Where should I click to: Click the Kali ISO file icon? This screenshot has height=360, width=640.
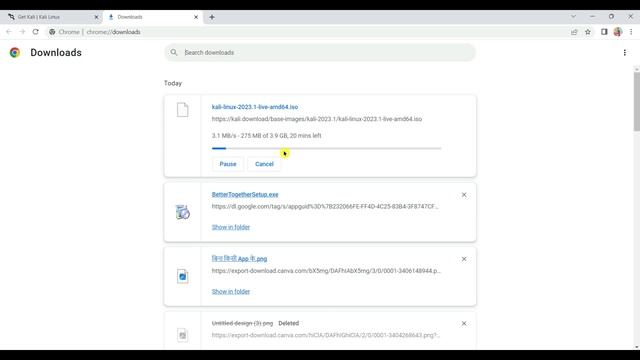[x=182, y=110]
